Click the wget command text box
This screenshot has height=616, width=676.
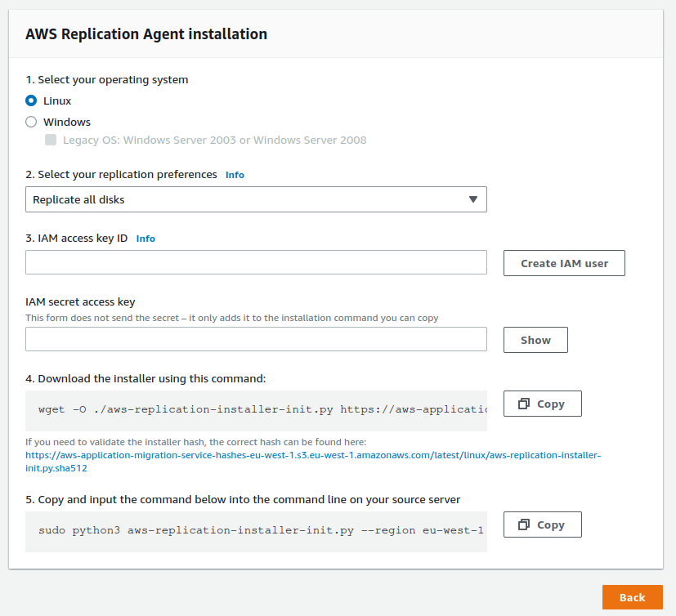256,410
